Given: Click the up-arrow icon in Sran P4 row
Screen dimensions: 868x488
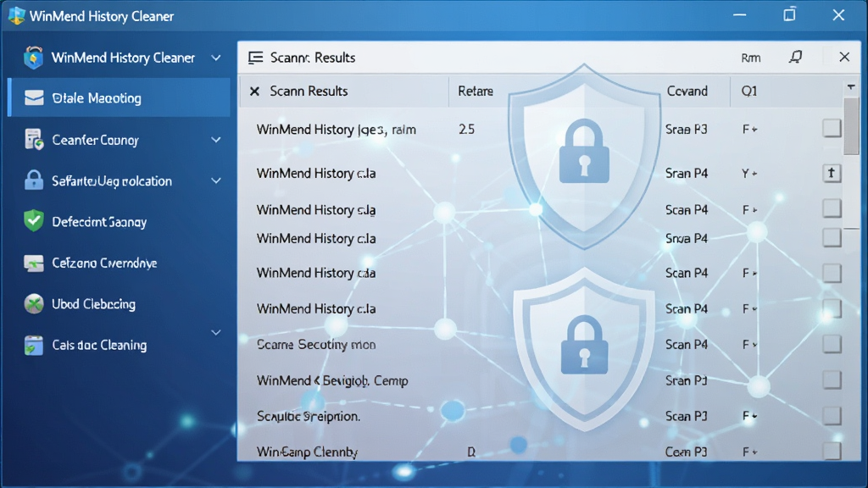Looking at the screenshot, I should coord(832,173).
